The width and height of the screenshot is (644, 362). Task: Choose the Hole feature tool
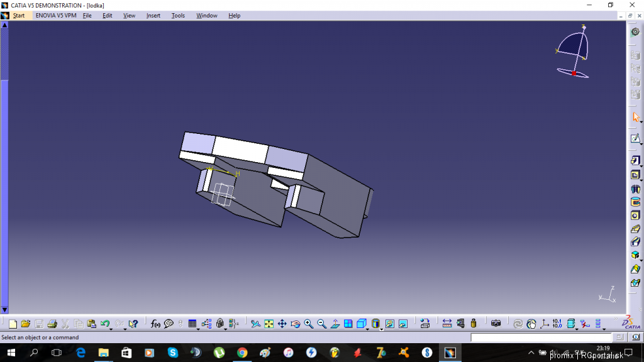[x=635, y=216]
